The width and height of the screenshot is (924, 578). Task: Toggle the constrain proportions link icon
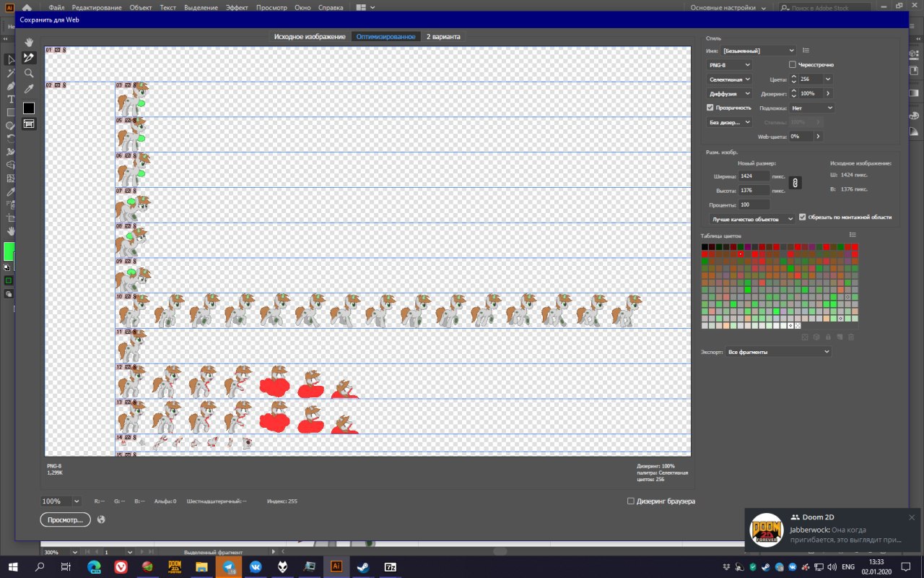click(795, 184)
